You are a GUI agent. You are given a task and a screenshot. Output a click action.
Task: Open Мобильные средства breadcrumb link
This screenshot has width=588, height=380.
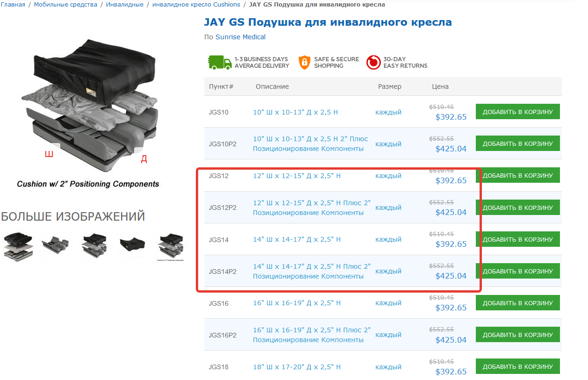(66, 5)
